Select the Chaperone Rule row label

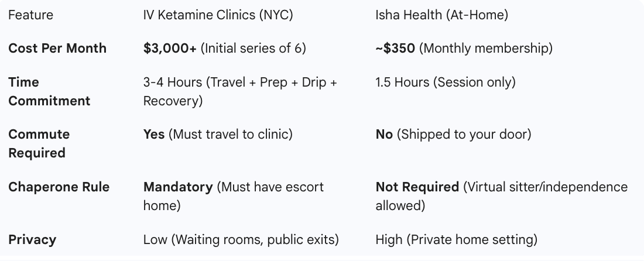tap(59, 187)
